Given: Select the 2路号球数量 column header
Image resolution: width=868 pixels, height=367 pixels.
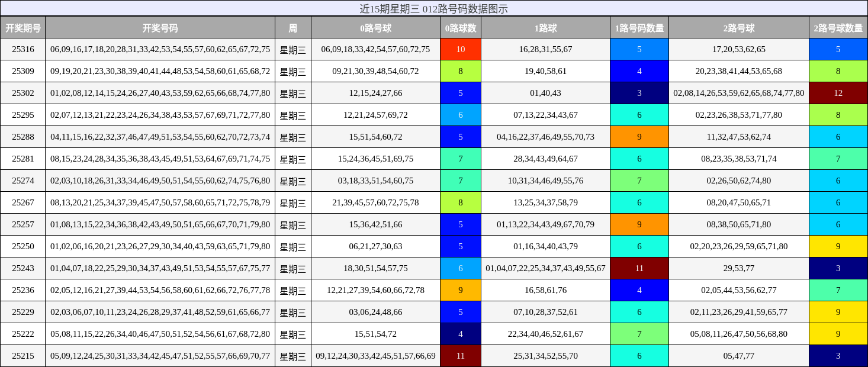Looking at the screenshot, I should (838, 27).
